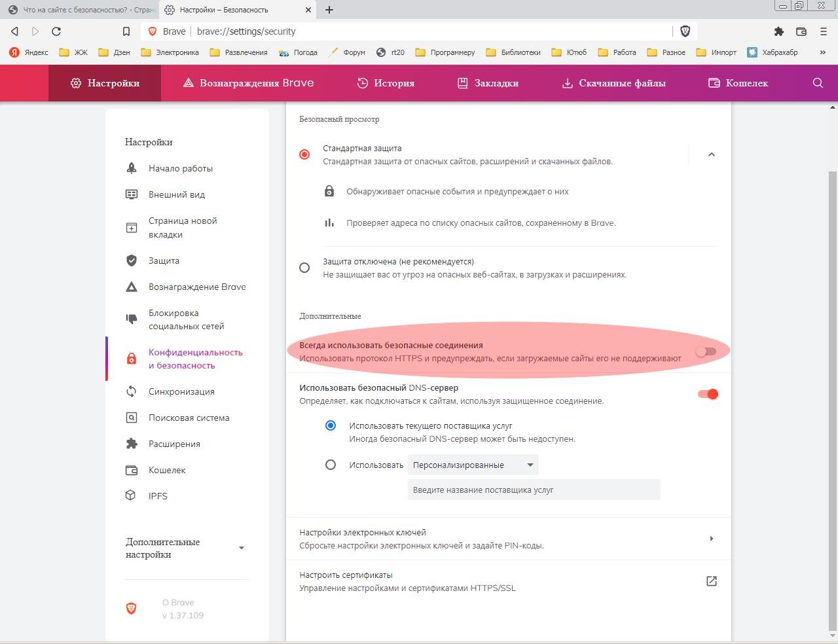
Task: Open the Яндекс bookmark
Action: point(29,52)
